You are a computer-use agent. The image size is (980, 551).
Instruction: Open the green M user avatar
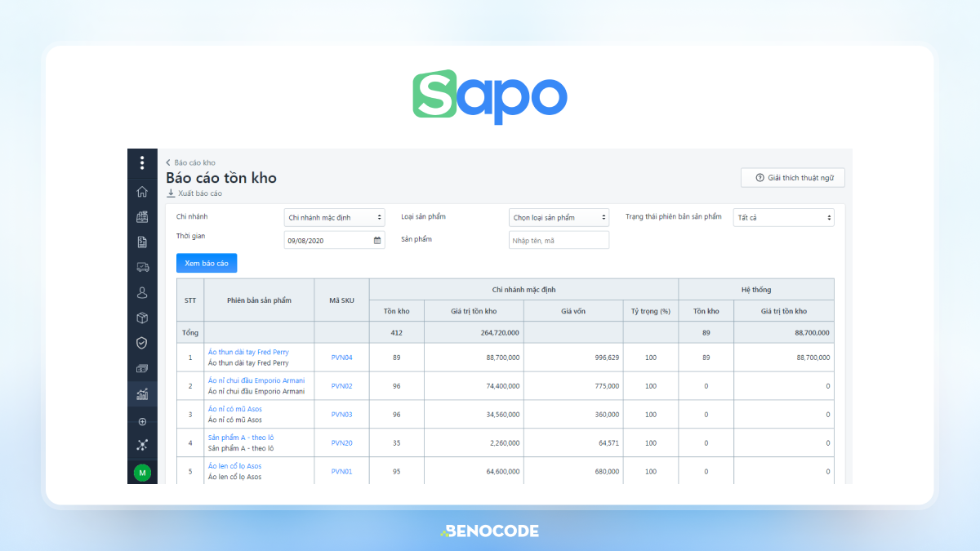point(142,473)
